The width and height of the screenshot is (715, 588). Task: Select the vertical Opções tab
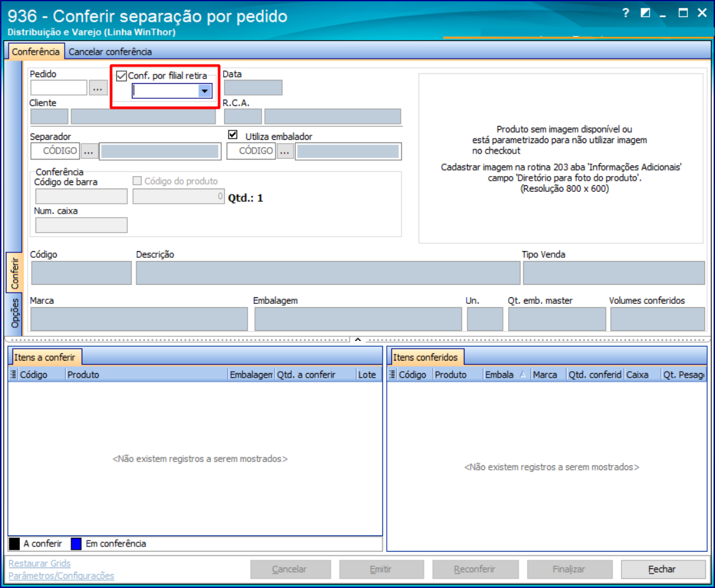pyautogui.click(x=14, y=313)
